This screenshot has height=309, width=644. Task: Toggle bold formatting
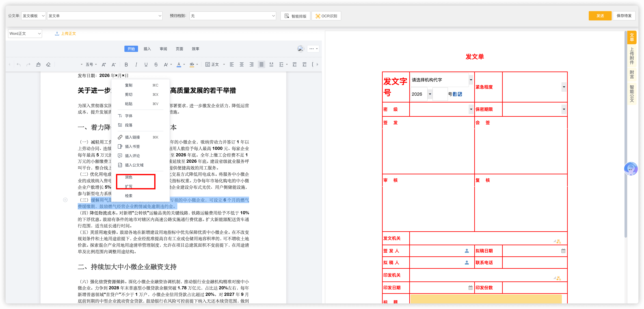tap(126, 65)
